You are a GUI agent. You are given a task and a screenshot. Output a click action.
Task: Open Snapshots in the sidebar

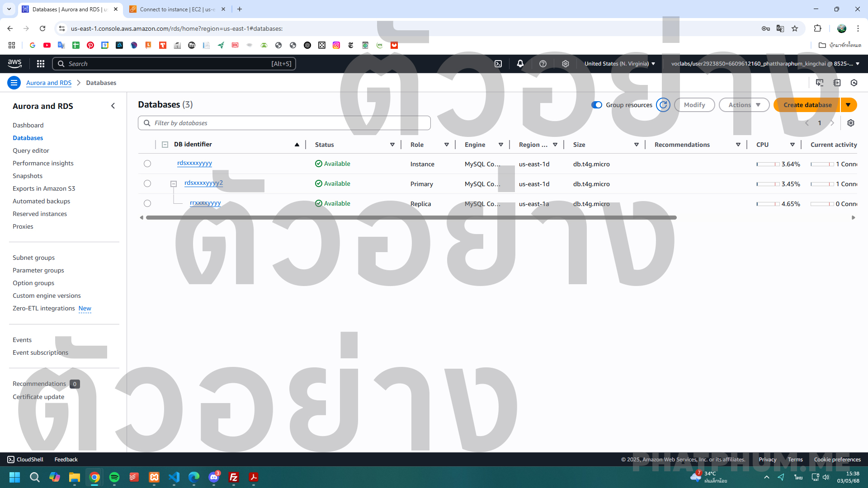[28, 176]
